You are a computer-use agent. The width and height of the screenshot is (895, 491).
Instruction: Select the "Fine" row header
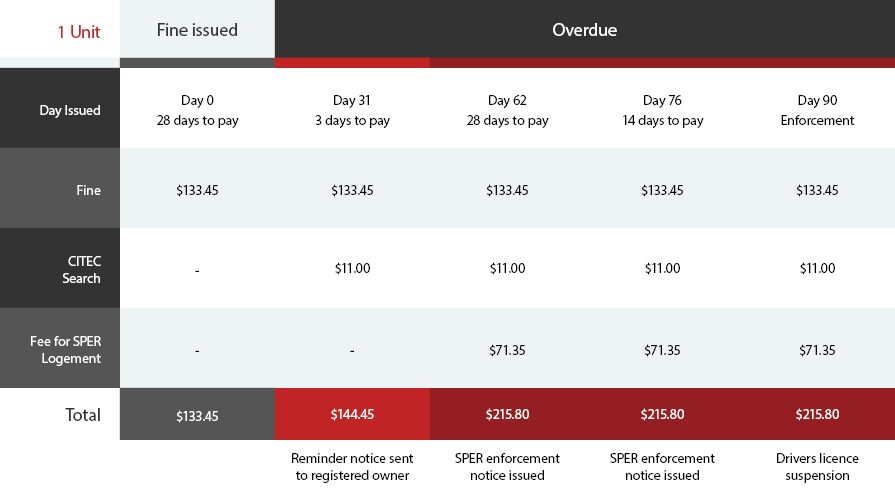coord(60,189)
